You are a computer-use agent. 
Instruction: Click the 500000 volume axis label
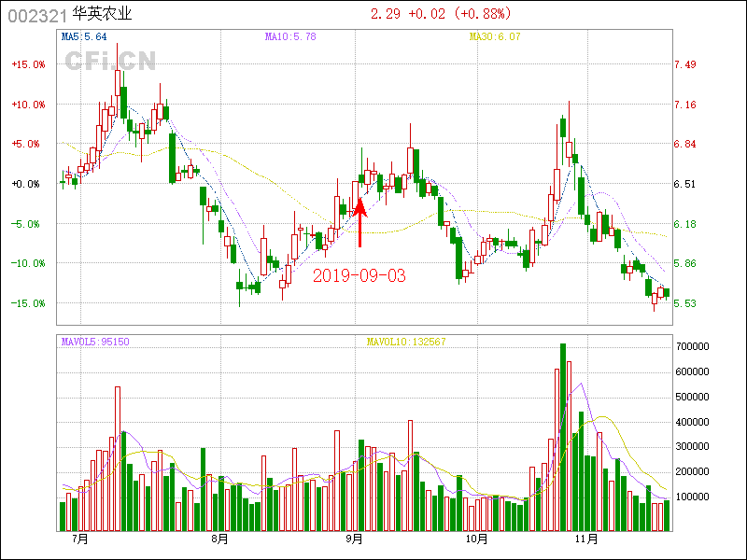tap(693, 397)
